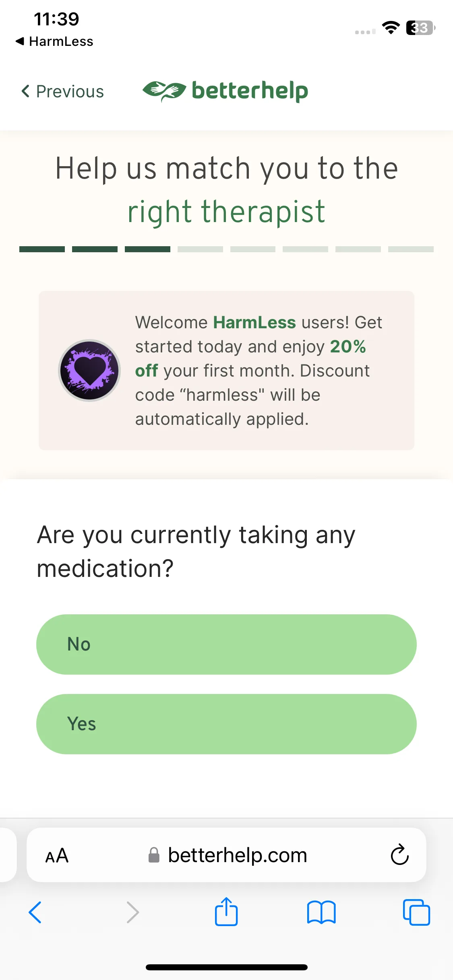The width and height of the screenshot is (453, 980).
Task: Tap the Safari back arrow
Action: click(x=35, y=912)
